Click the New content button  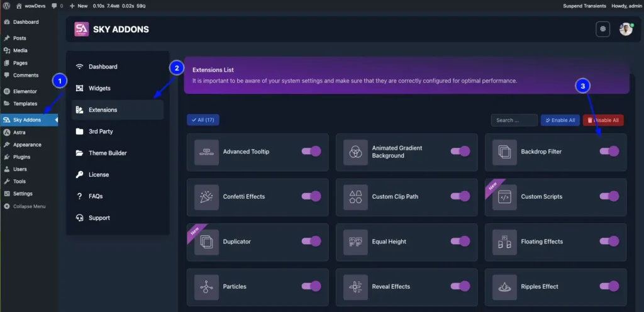point(79,6)
